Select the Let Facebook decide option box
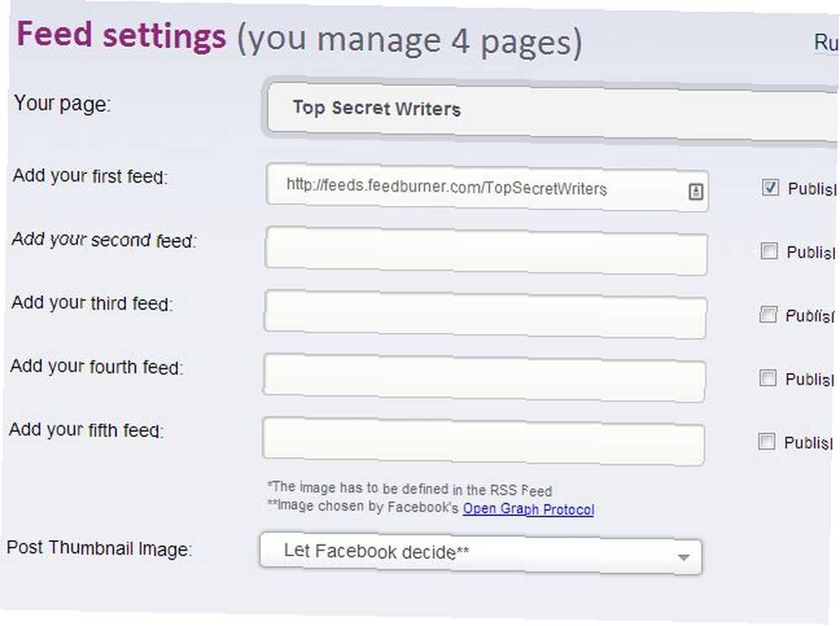 click(480, 555)
